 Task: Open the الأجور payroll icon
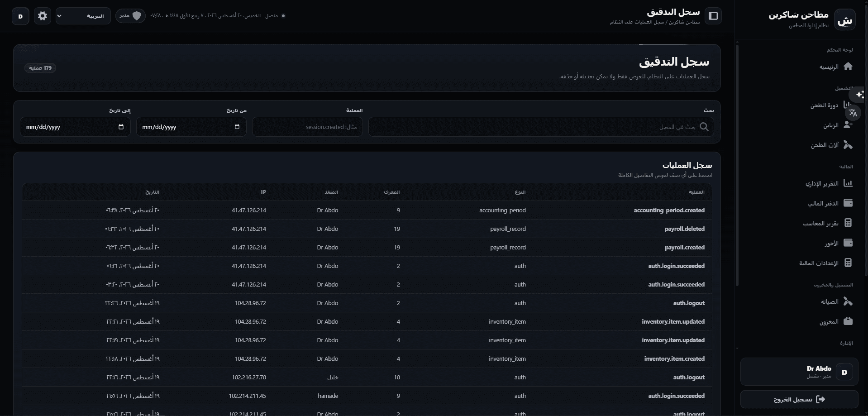click(x=848, y=243)
